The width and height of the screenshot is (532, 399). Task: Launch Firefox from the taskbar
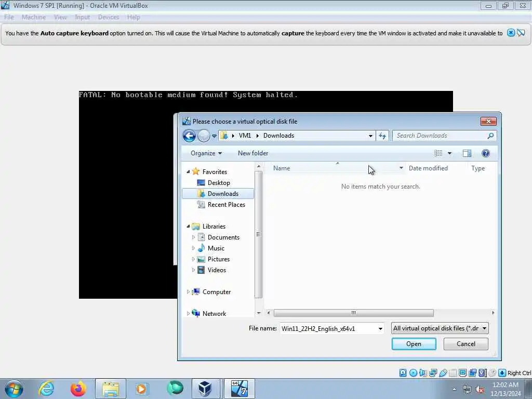78,389
